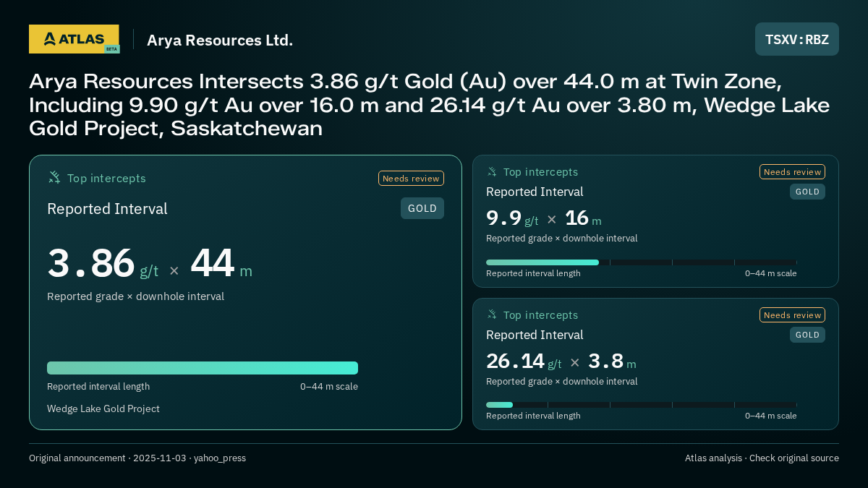Screen dimensions: 868x488
Task: Click the pick icon in the 9.9 g/t card
Action: click(492, 171)
